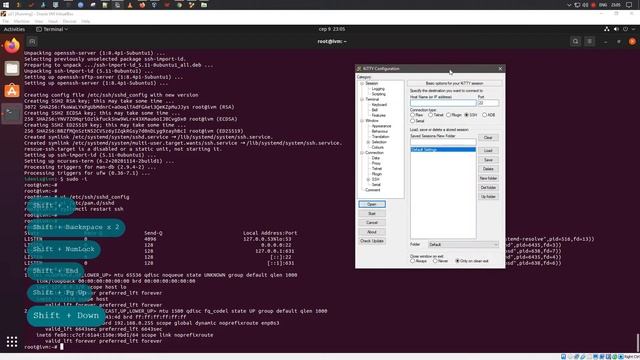Click Cancel in KiTTY Configuration
Image resolution: width=640 pixels, height=360 pixels.
click(372, 222)
